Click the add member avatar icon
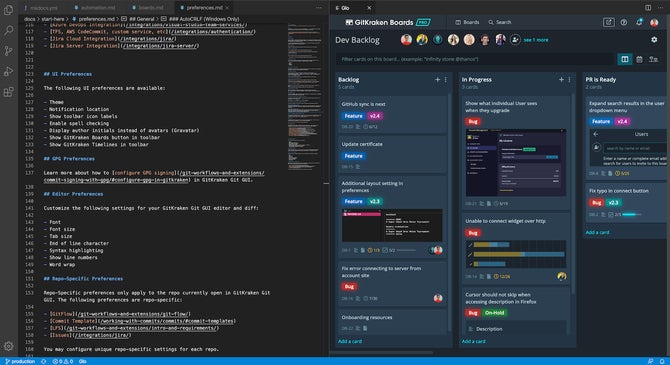The width and height of the screenshot is (670, 365). (515, 40)
